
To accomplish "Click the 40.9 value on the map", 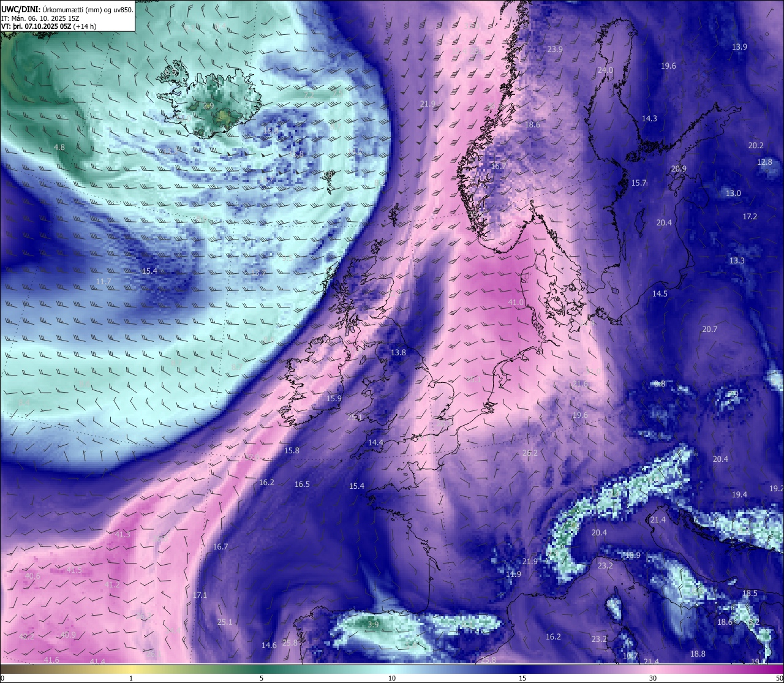I will pos(68,635).
